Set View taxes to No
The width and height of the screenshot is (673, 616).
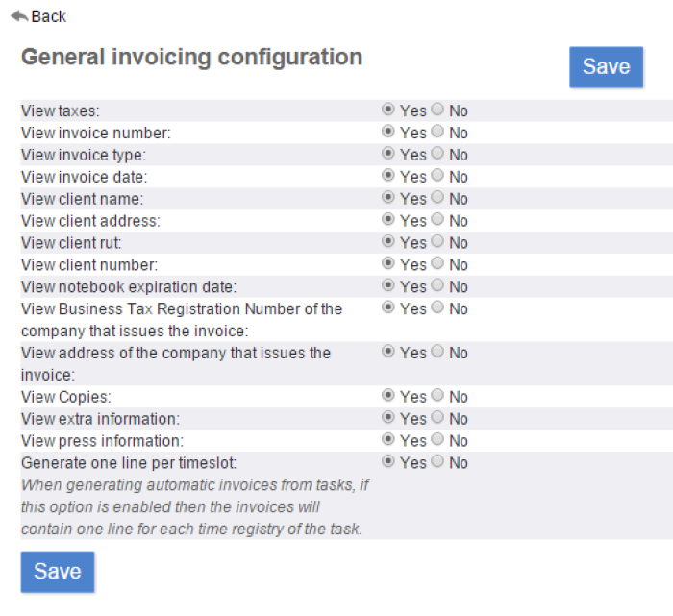click(x=438, y=110)
